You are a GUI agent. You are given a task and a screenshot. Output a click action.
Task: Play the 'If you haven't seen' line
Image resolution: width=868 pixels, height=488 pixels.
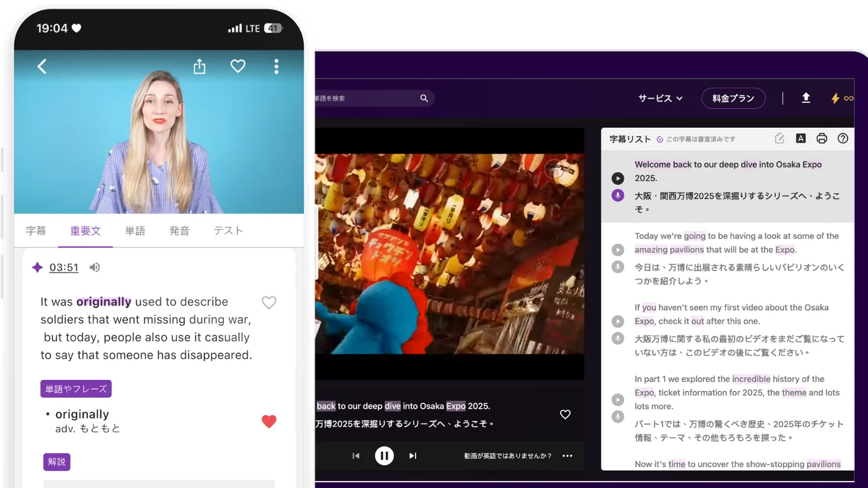click(x=618, y=322)
